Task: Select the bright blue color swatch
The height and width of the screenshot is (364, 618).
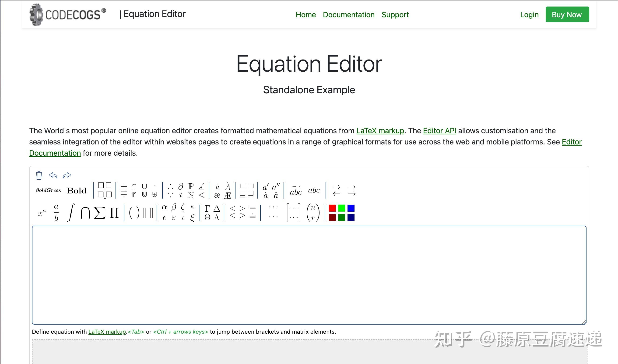Action: [351, 208]
